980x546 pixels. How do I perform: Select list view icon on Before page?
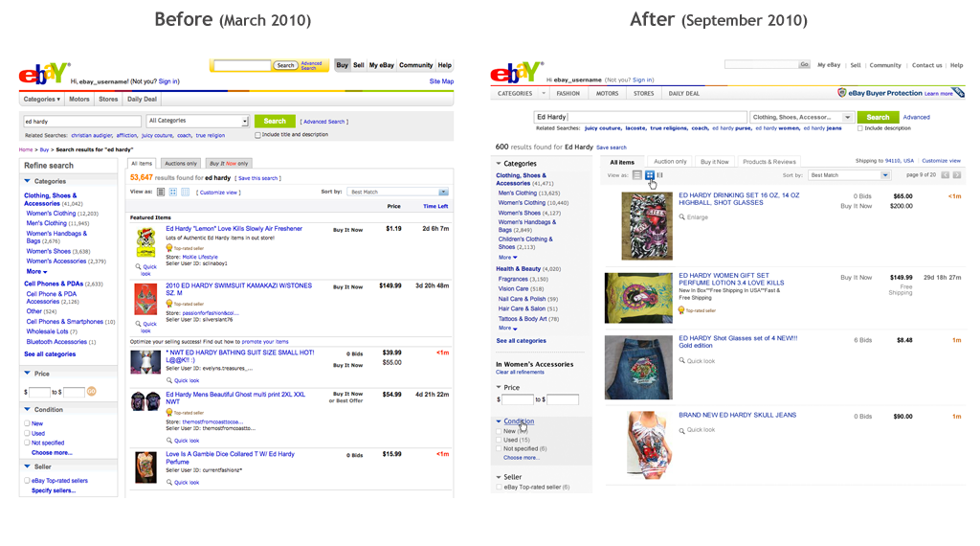[x=161, y=192]
